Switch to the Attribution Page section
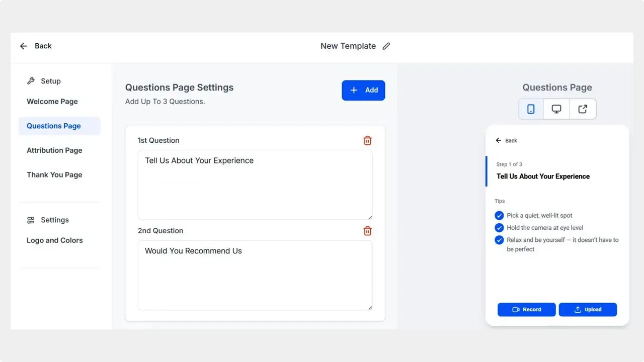Screen dimensions: 644x362 coord(54,150)
